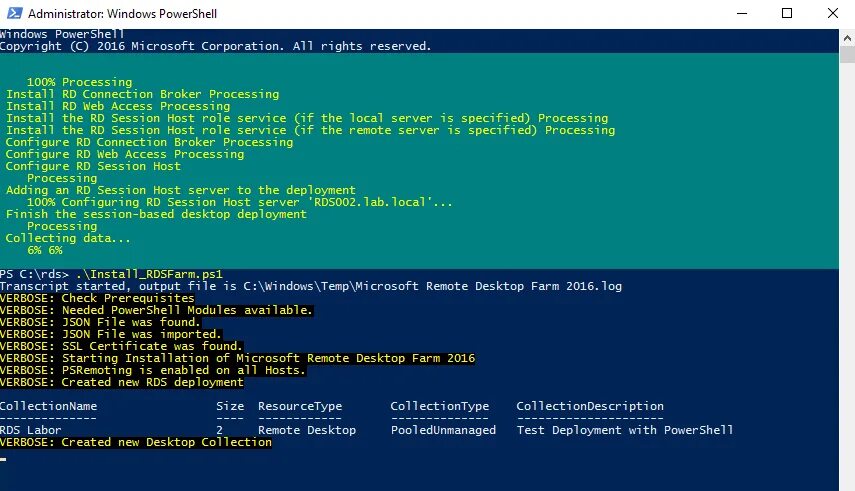Click the PooledUnmanaged collection type value

click(x=443, y=430)
